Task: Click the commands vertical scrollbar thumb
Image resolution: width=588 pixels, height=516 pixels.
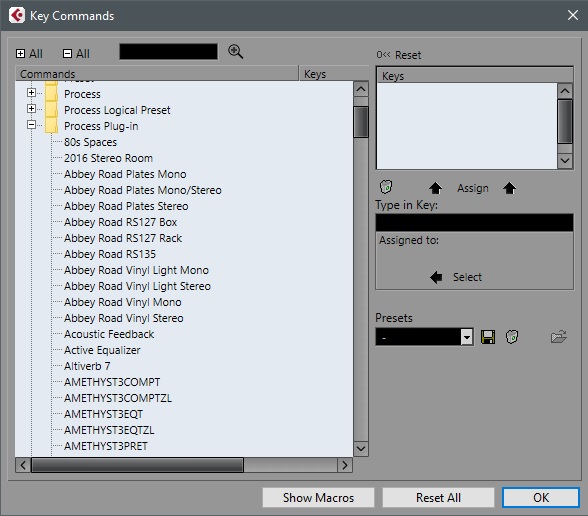Action: [361, 122]
